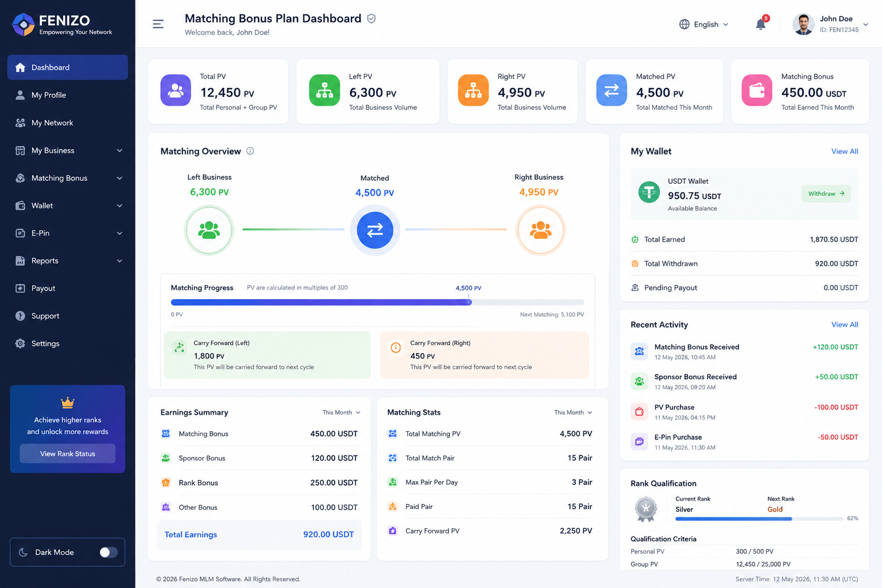Click the Carry Forward (Left) icon
Image resolution: width=882 pixels, height=588 pixels.
click(179, 347)
